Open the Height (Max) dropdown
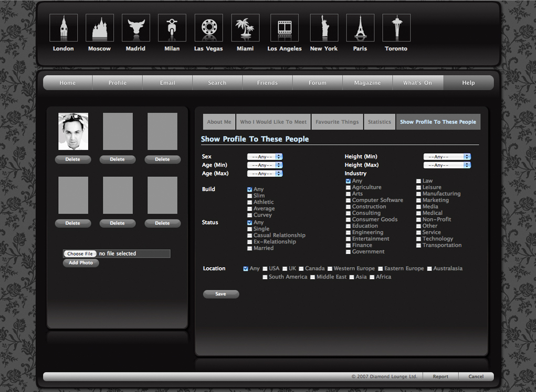Viewport: 536px width, 392px height. 447,165
